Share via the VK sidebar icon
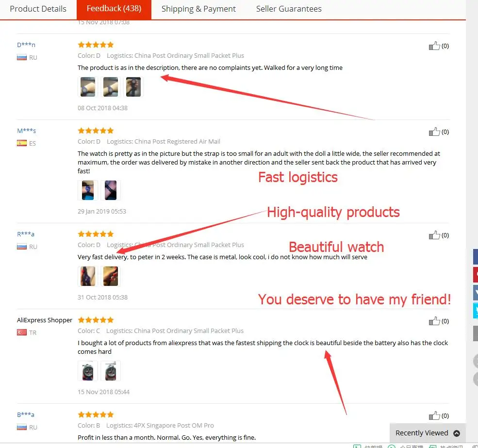 (x=476, y=293)
